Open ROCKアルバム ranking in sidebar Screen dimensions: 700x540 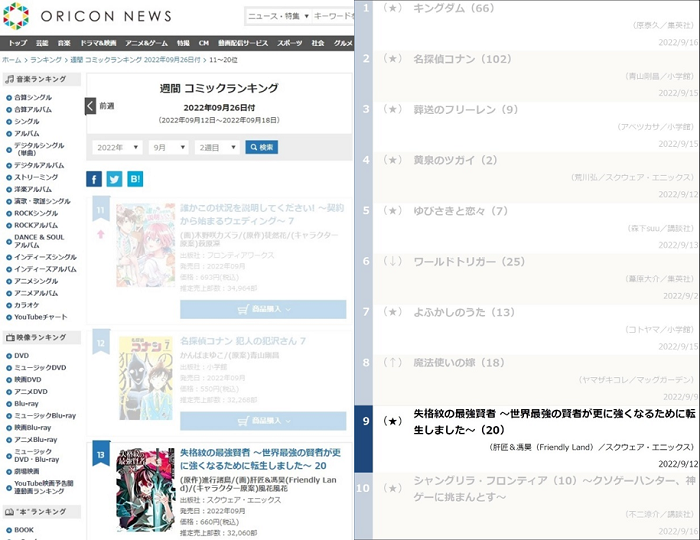click(x=36, y=225)
